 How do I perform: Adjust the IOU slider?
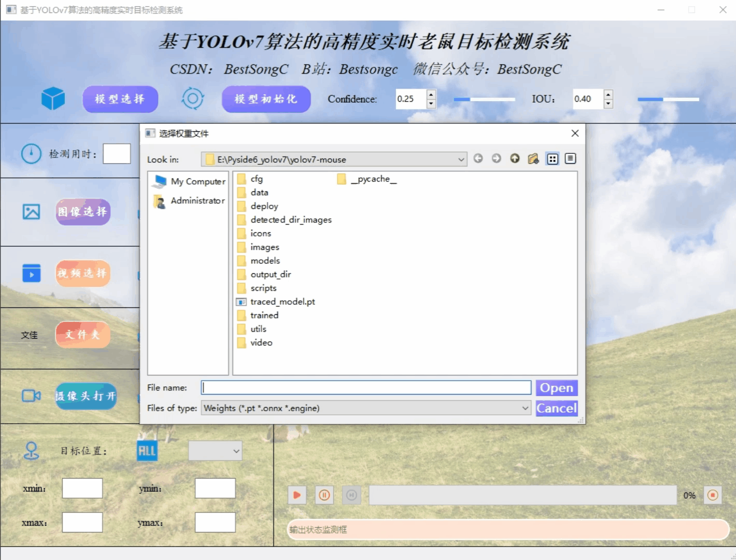(x=668, y=99)
